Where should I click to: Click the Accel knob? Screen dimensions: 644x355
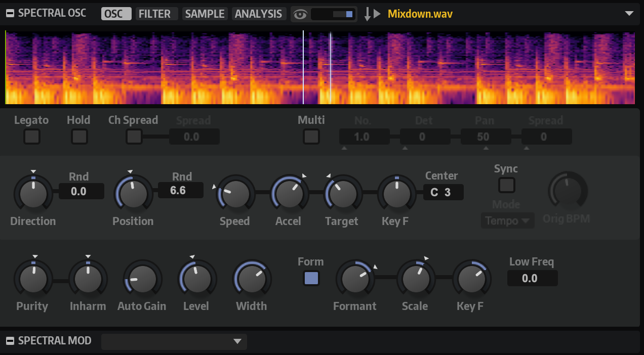point(289,194)
